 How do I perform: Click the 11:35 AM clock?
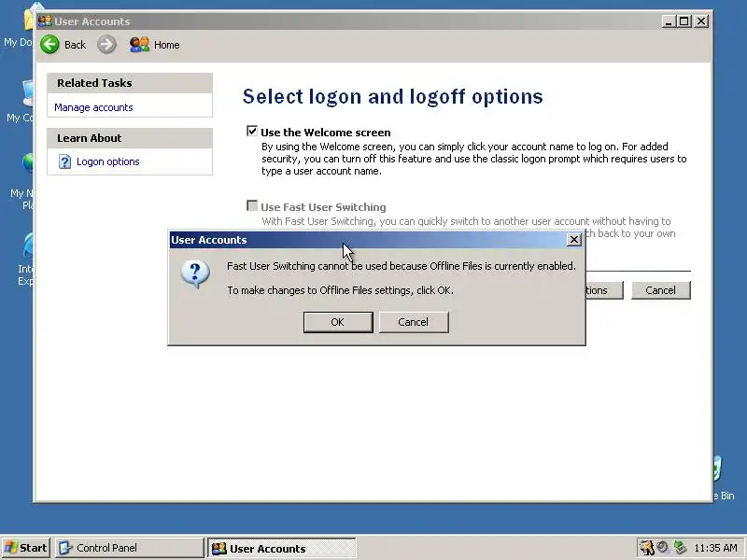click(x=715, y=548)
